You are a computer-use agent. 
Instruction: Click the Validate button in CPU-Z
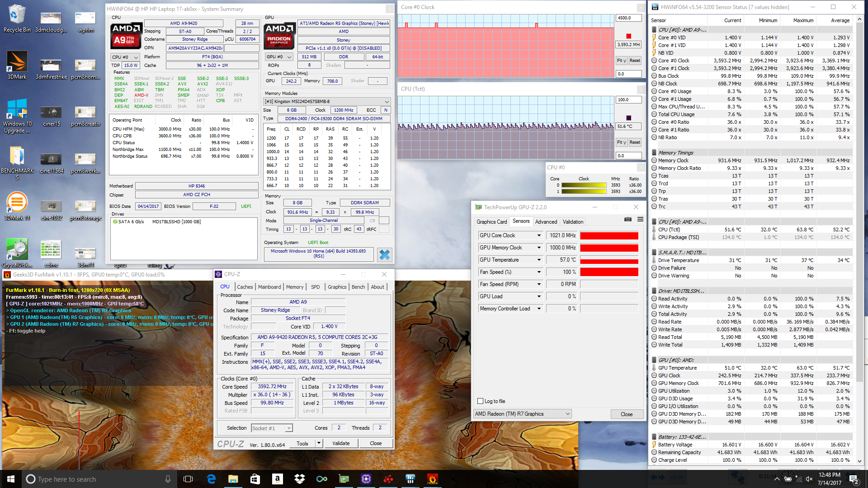click(x=341, y=443)
